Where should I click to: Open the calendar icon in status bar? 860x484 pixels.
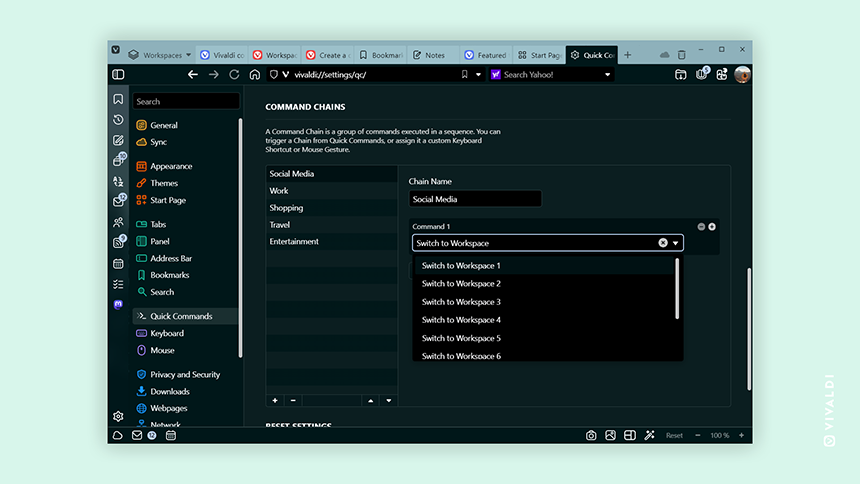[x=171, y=436]
